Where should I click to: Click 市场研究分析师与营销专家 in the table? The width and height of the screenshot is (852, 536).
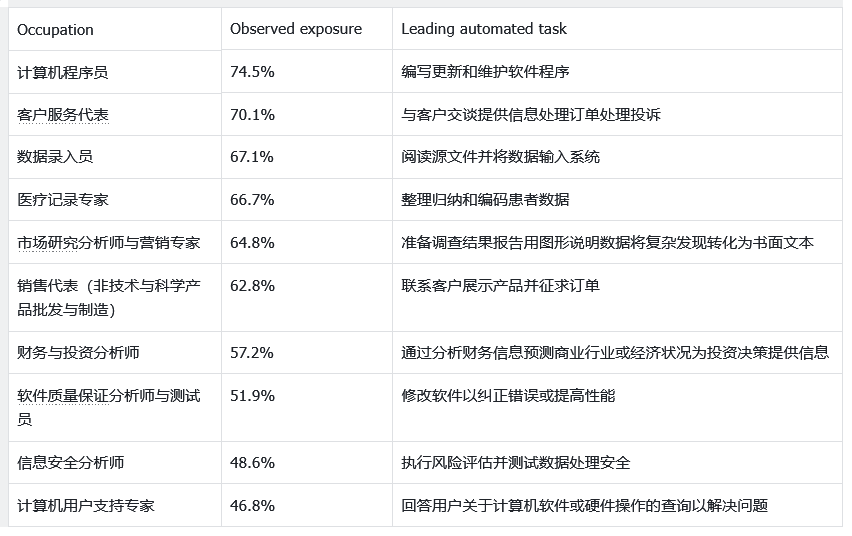coord(109,242)
